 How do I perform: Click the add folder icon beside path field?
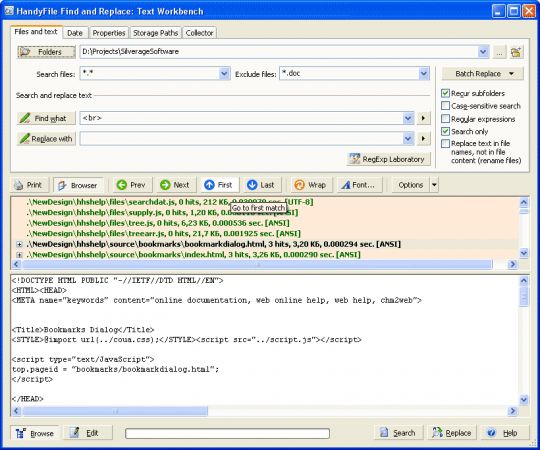pos(516,52)
